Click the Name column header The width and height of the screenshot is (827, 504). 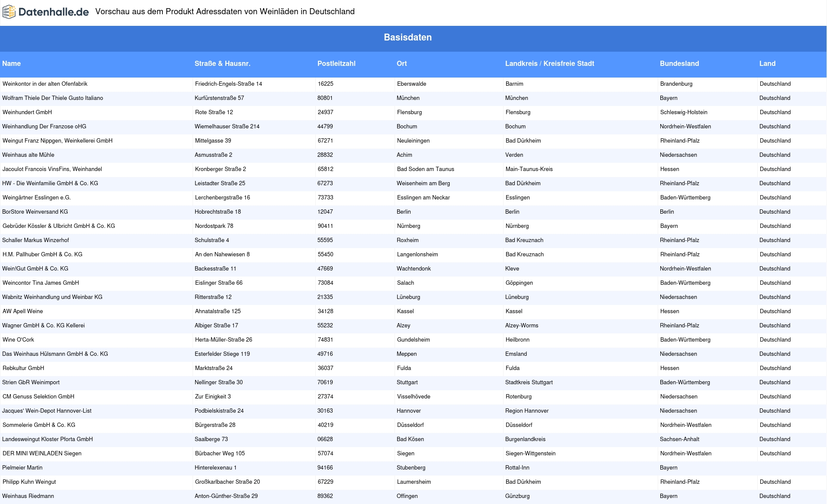tap(12, 64)
